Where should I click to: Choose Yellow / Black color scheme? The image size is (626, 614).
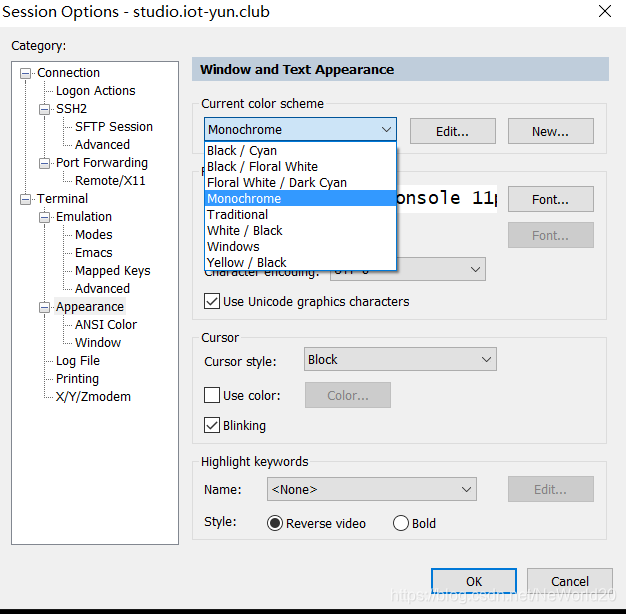tap(300, 262)
